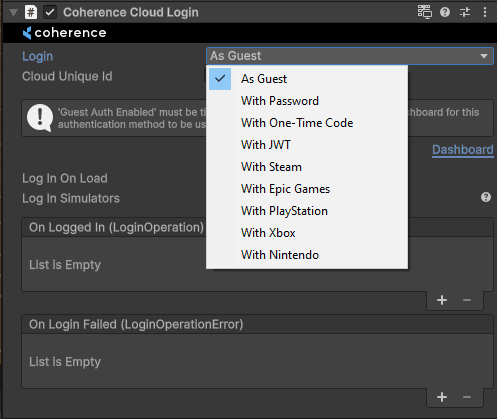Add a listener to On Logged In event
The image size is (497, 419).
click(442, 300)
